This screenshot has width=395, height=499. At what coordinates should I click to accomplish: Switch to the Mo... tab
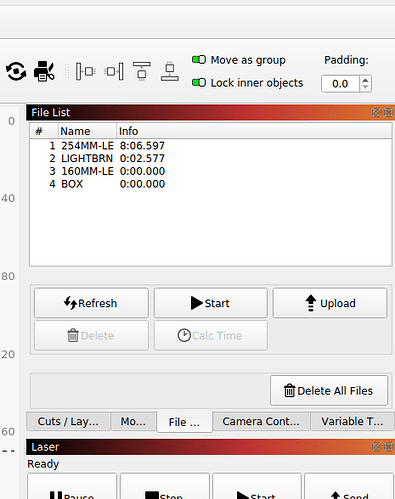(x=133, y=421)
